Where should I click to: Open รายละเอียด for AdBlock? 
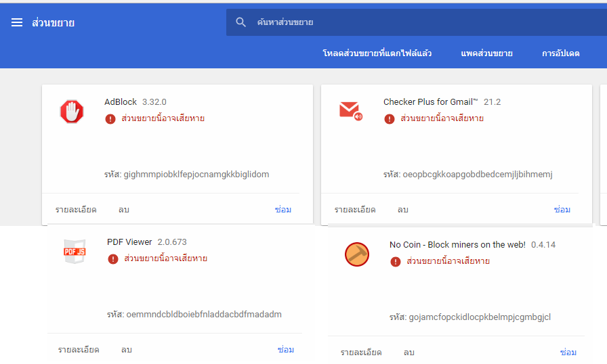click(76, 210)
